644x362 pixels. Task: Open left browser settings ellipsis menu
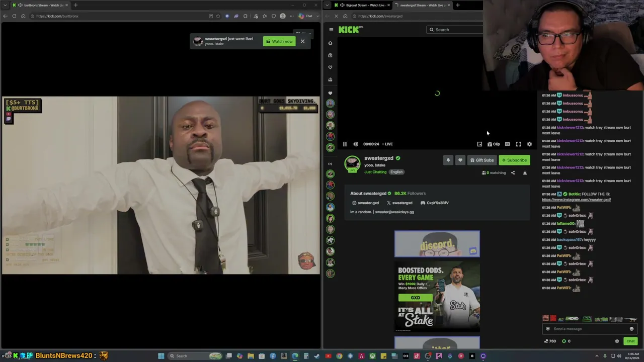[291, 16]
